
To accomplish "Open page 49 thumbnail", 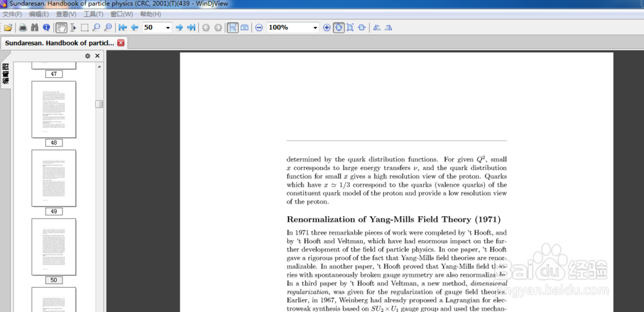I will point(54,178).
